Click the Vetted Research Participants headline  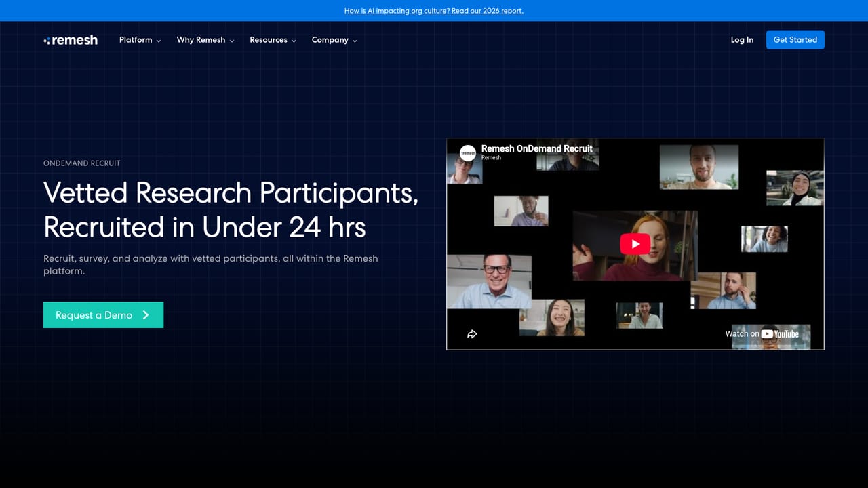pos(231,209)
